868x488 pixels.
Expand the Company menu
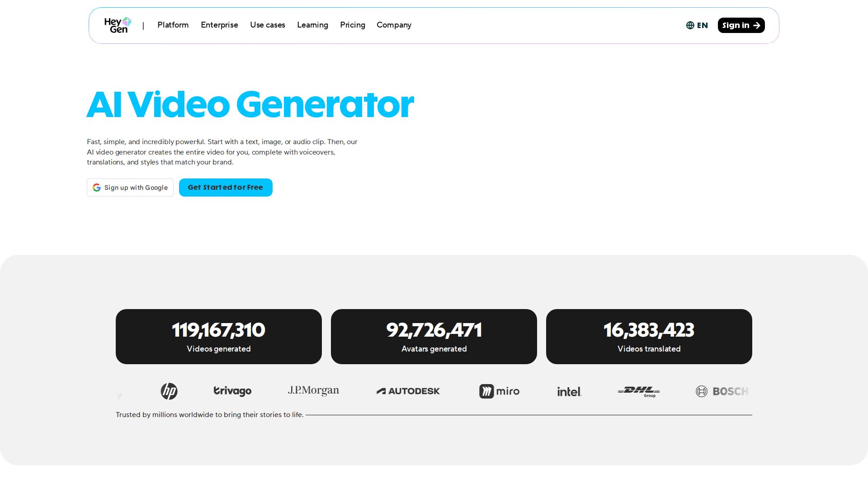pyautogui.click(x=394, y=25)
